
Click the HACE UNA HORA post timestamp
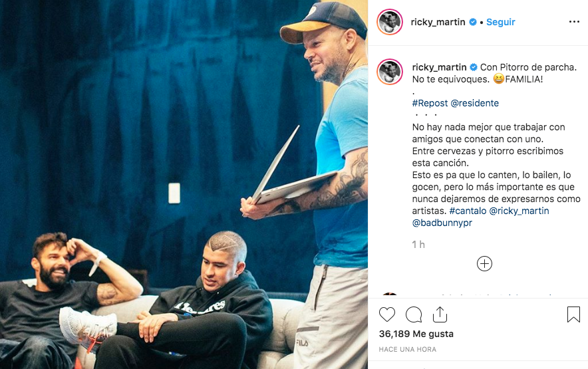[408, 350]
